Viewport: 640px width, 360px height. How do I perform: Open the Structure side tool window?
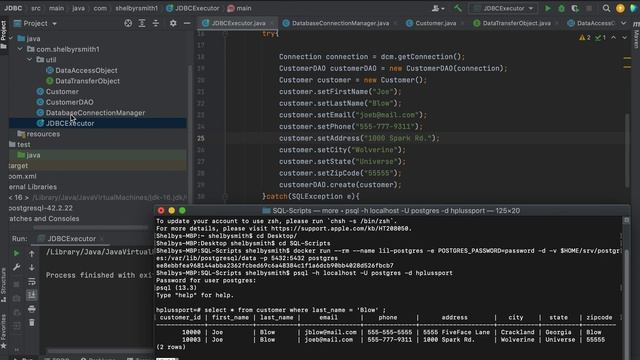[x=3, y=284]
